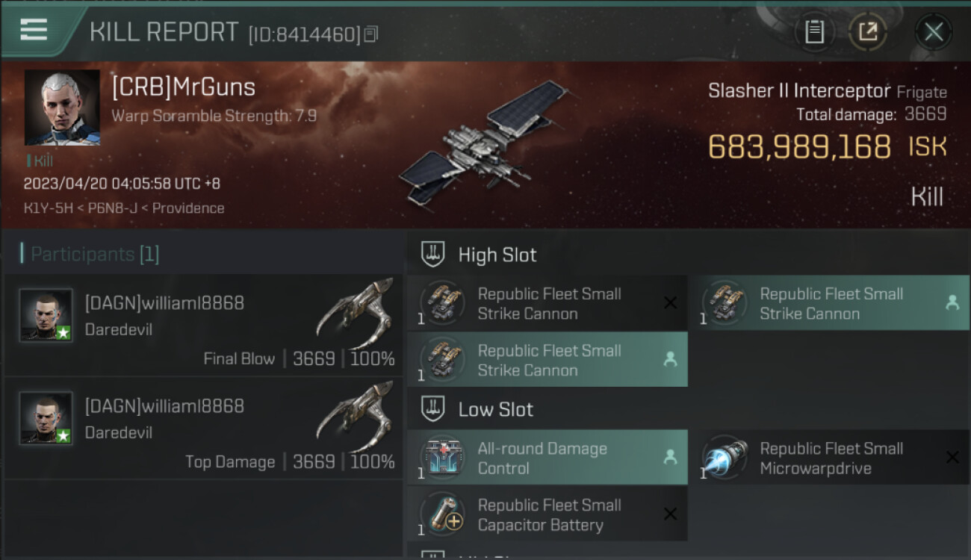The height and width of the screenshot is (560, 971).
Task: Select the Republic Fleet Small Microwarpdrive icon
Action: pos(725,458)
